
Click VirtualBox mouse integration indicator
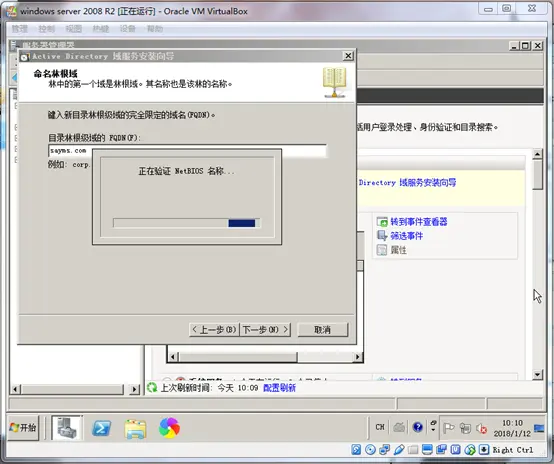(470, 450)
